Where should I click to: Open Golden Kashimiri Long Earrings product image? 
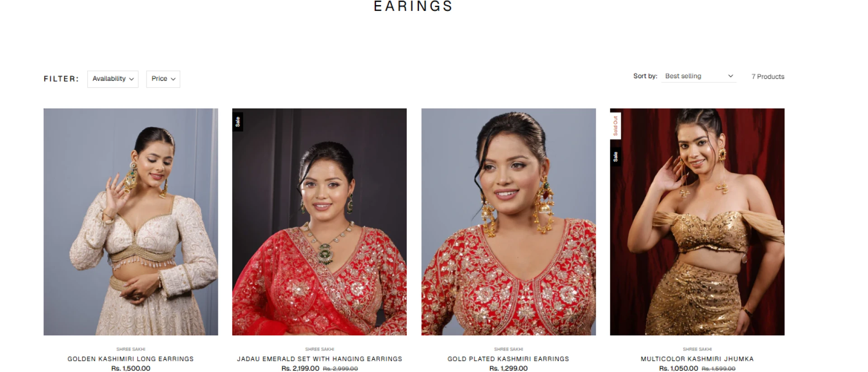(131, 221)
